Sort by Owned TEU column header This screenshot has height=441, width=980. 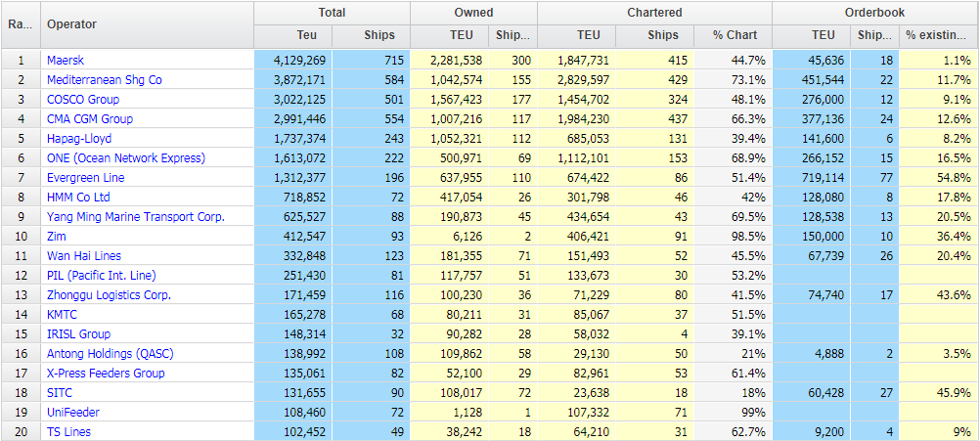coord(451,35)
